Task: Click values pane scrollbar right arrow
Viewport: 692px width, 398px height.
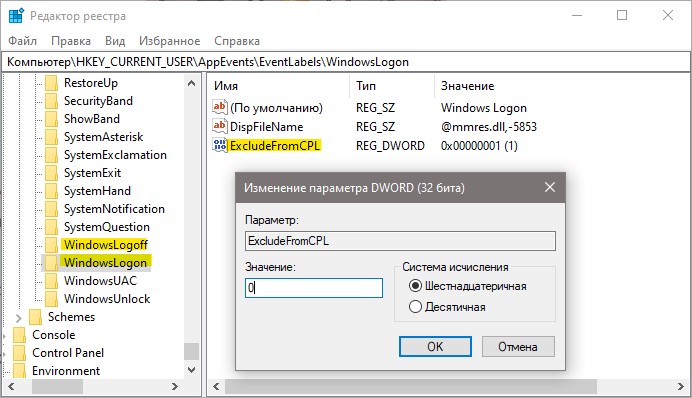Action: pyautogui.click(x=681, y=387)
